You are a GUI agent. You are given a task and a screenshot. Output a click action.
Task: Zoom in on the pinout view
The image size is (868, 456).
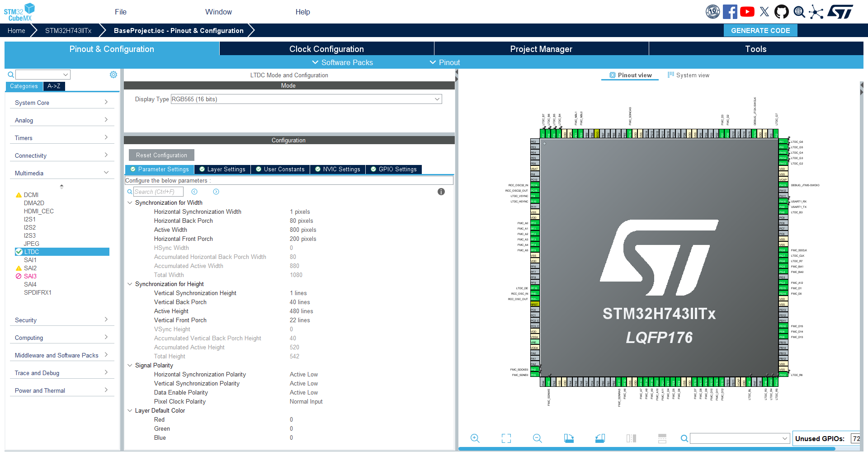click(x=475, y=438)
